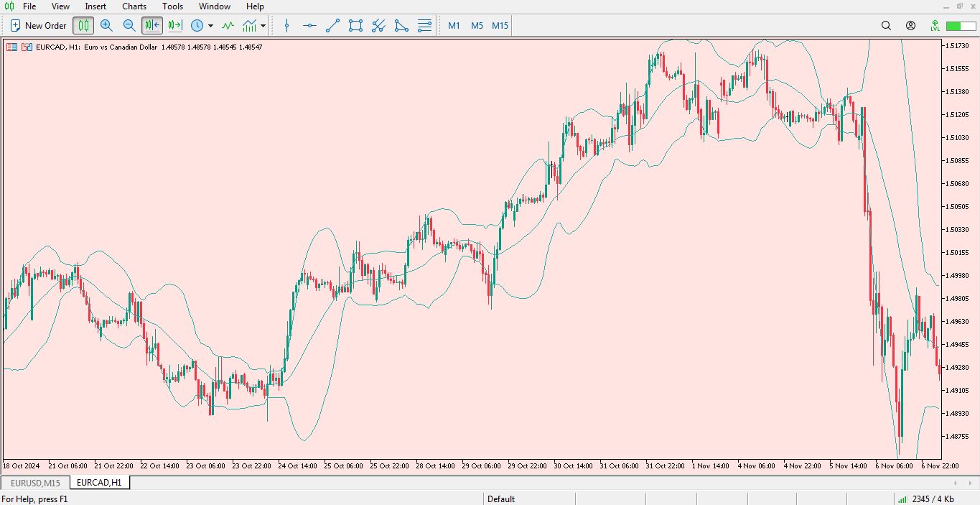Toggle chart shift from right border
The height and width of the screenshot is (505, 980).
[175, 26]
